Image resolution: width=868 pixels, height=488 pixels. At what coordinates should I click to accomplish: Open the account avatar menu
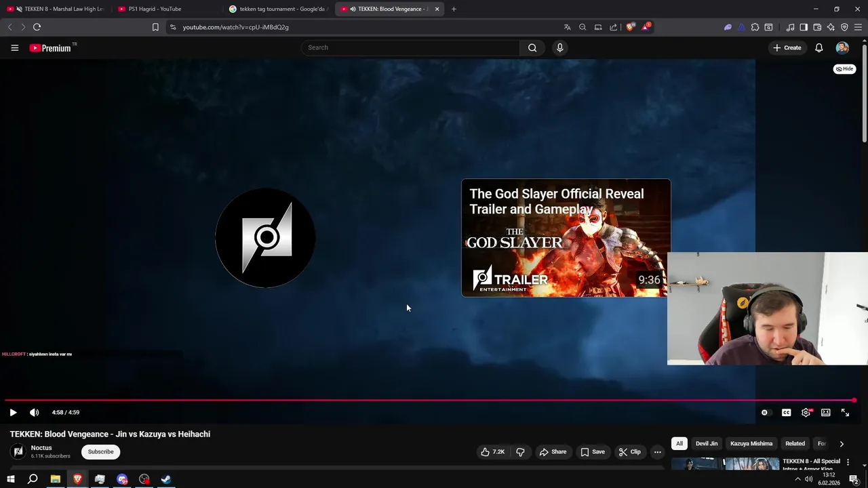tap(842, 47)
